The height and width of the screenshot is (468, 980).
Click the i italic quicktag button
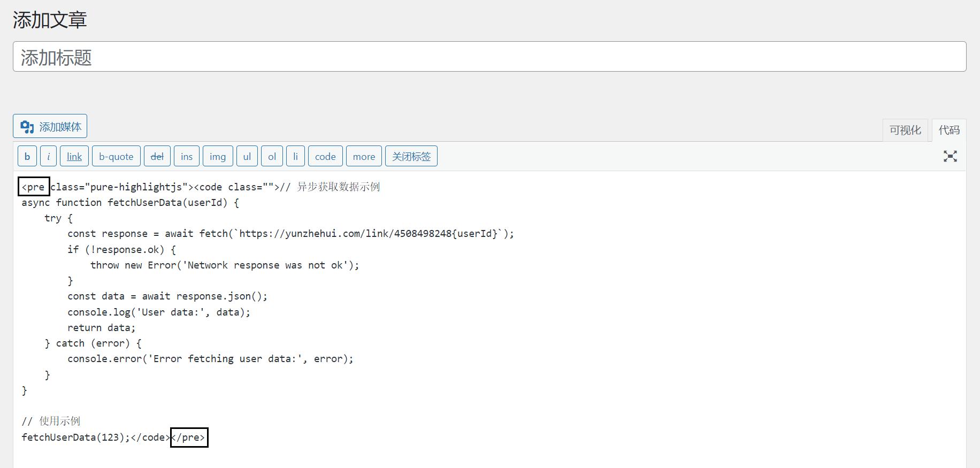[x=48, y=156]
